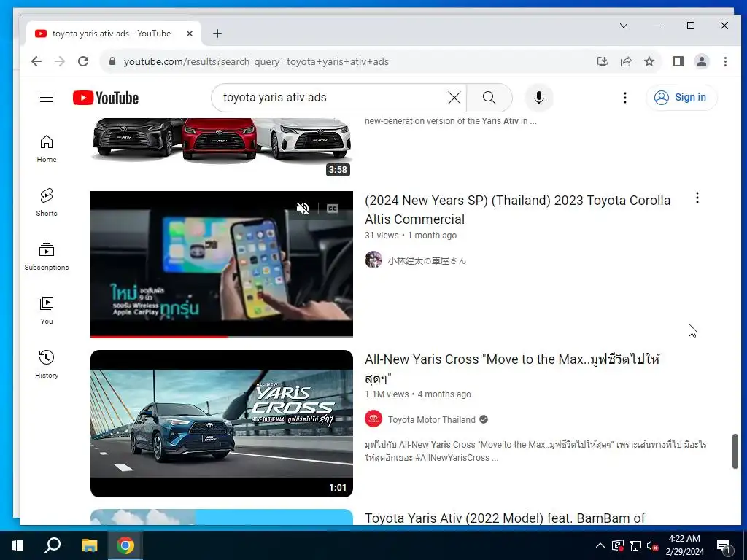747x560 pixels.
Task: Open Toyota Yaris Ativ (2022 Model) BamBam video
Action: click(505, 518)
